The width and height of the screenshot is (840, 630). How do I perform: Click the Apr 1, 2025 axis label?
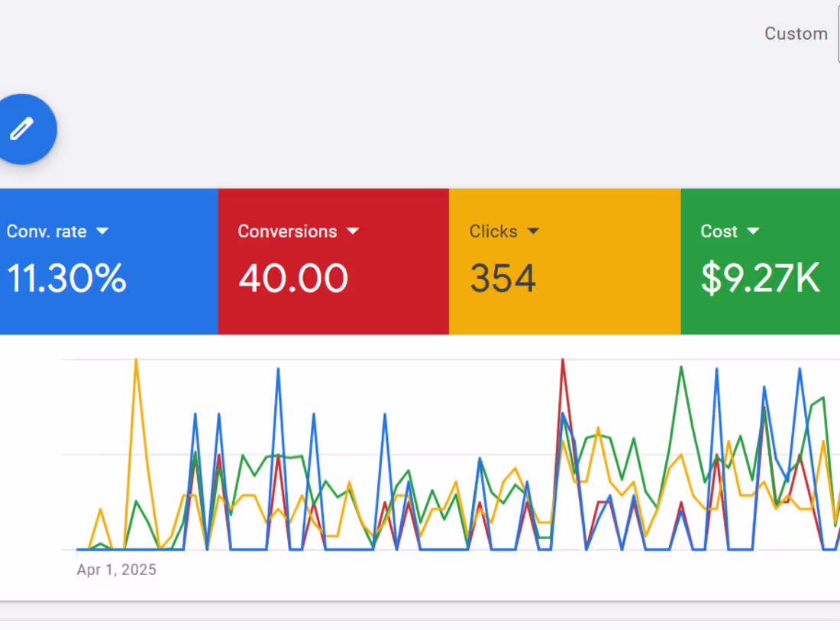(115, 569)
